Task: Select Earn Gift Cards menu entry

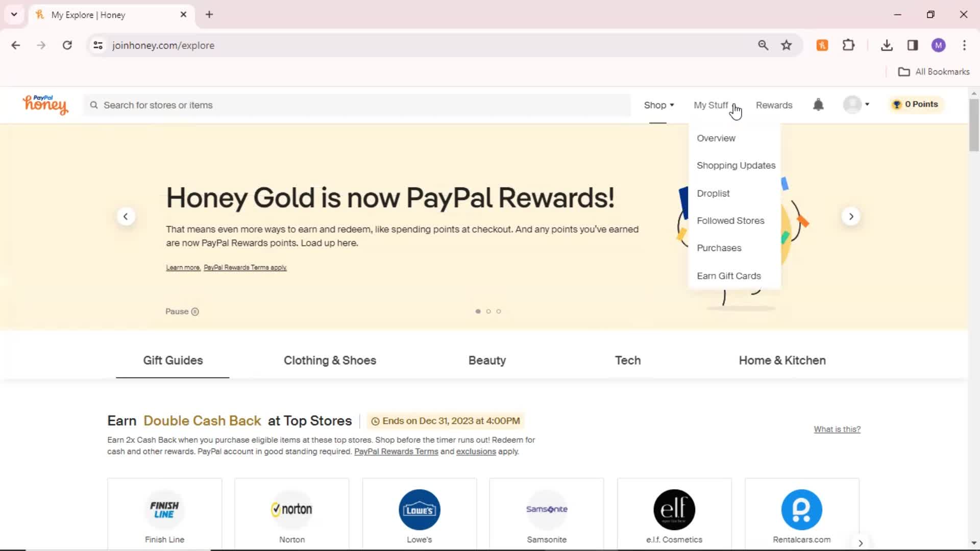Action: (728, 276)
